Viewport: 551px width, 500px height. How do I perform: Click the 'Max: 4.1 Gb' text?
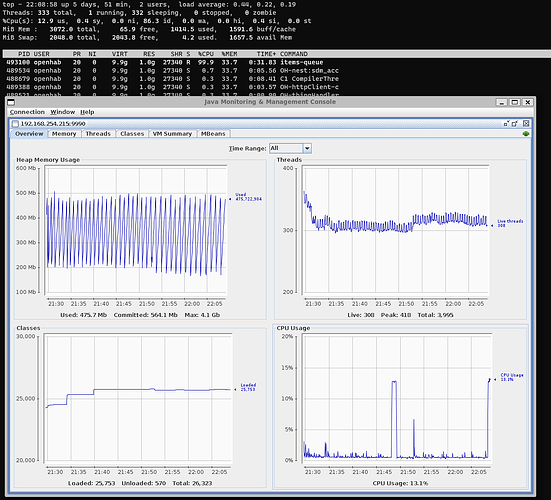[x=202, y=315]
